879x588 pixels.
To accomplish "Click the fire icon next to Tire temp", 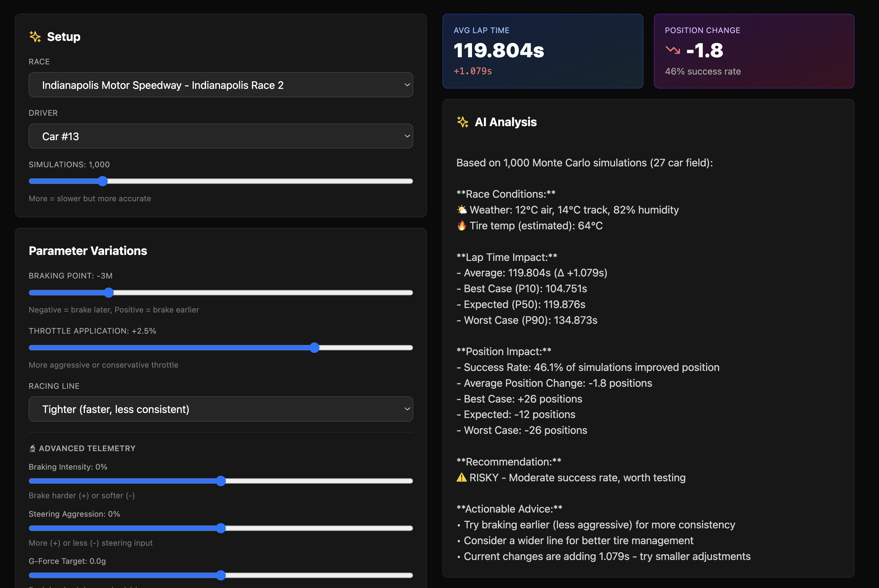I will pyautogui.click(x=462, y=225).
